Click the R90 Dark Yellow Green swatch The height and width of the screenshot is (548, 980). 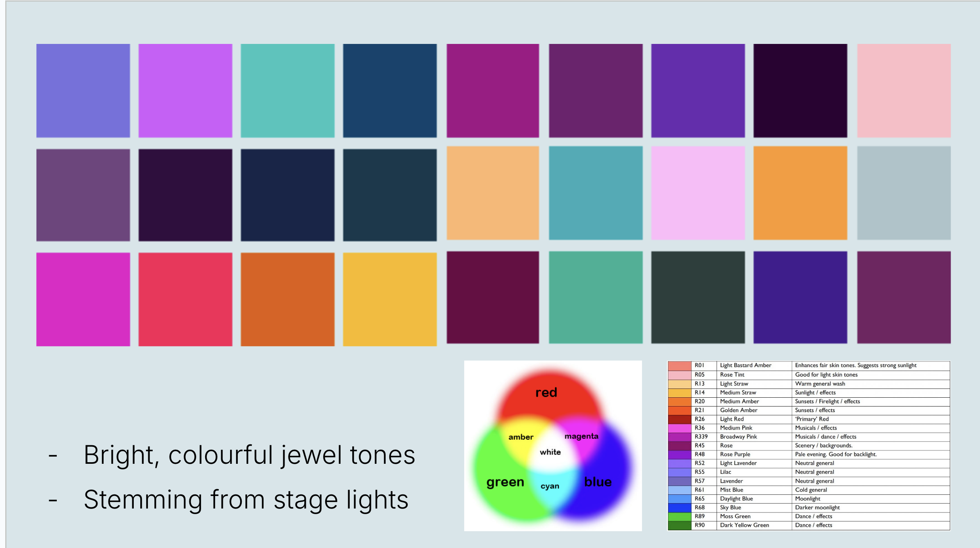[679, 525]
